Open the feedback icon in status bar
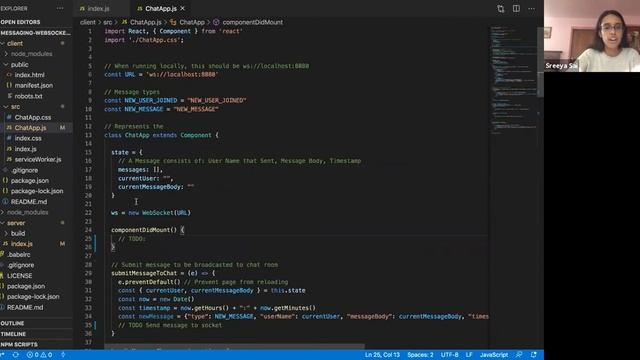Screen dimensions: 640x360 (519, 355)
